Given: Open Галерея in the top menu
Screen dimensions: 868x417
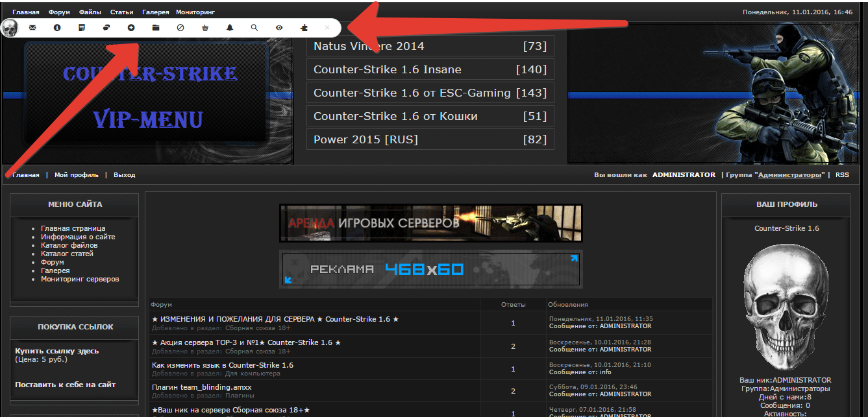Looking at the screenshot, I should (155, 12).
